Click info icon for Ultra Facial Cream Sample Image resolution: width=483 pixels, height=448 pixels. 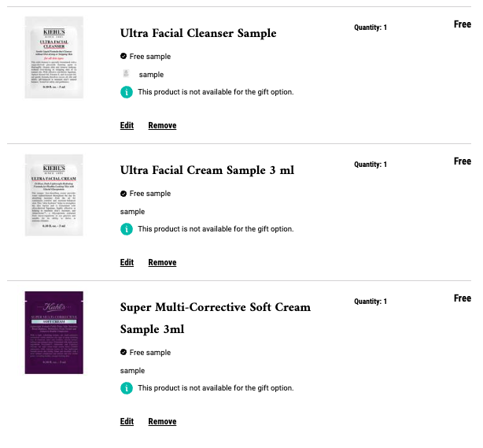(127, 229)
